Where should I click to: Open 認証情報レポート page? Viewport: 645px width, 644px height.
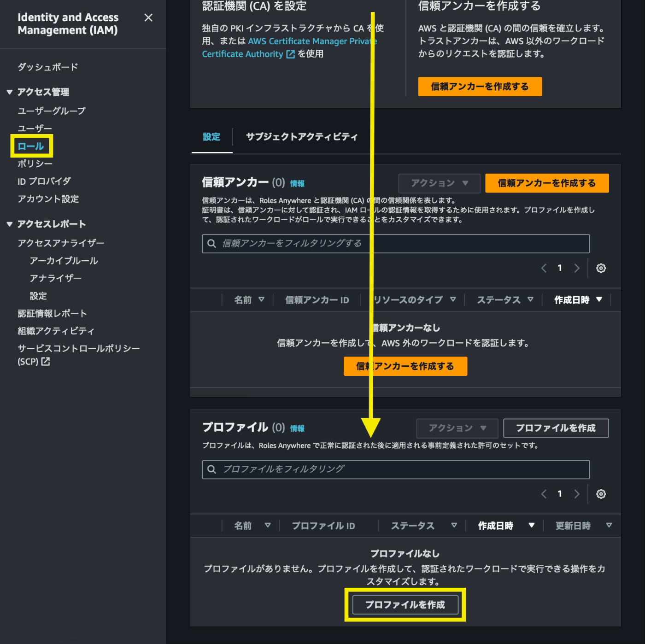(x=52, y=313)
